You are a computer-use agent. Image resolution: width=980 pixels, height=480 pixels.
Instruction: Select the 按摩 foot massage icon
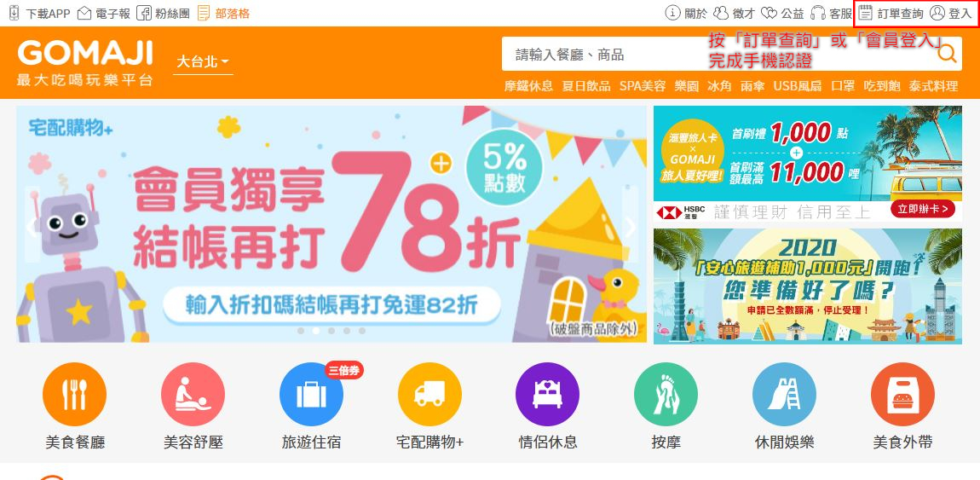(666, 395)
